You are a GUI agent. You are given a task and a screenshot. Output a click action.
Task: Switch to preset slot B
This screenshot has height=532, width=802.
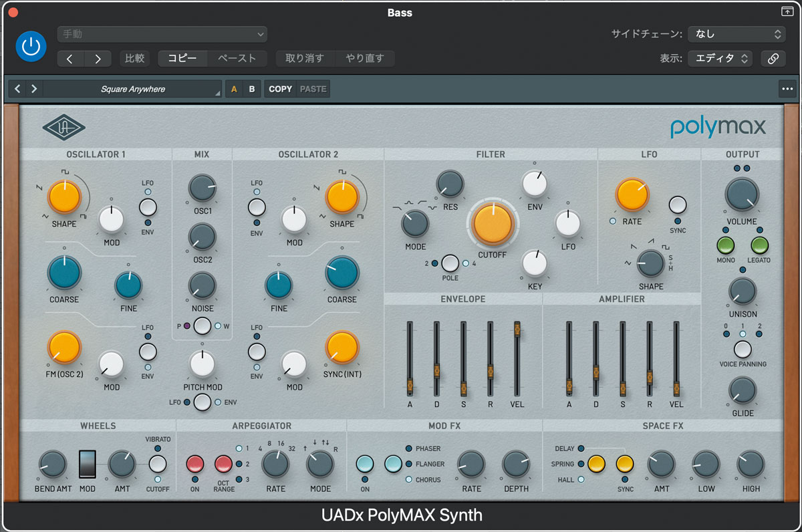click(x=252, y=89)
